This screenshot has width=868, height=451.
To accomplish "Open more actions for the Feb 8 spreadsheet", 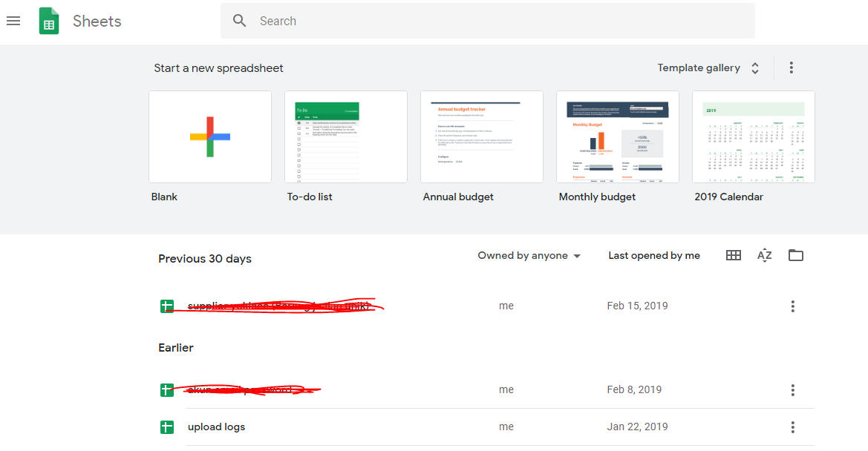I will click(792, 389).
